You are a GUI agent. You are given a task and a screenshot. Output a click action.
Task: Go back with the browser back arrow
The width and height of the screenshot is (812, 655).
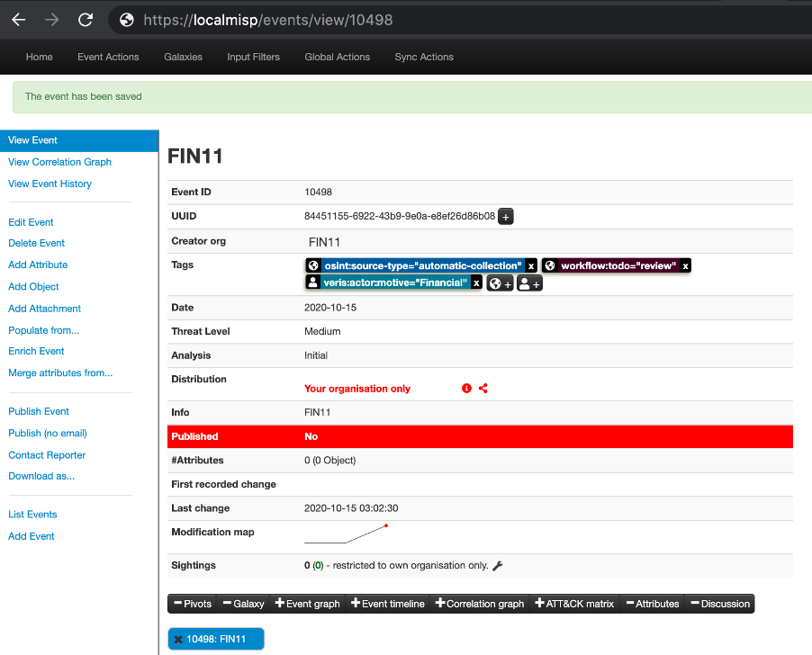(x=19, y=20)
